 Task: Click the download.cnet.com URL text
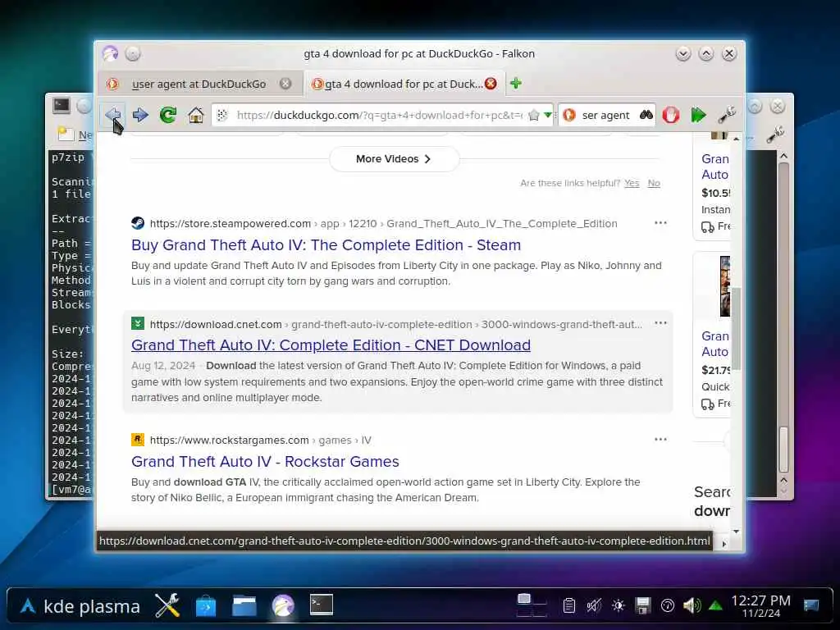click(x=216, y=324)
